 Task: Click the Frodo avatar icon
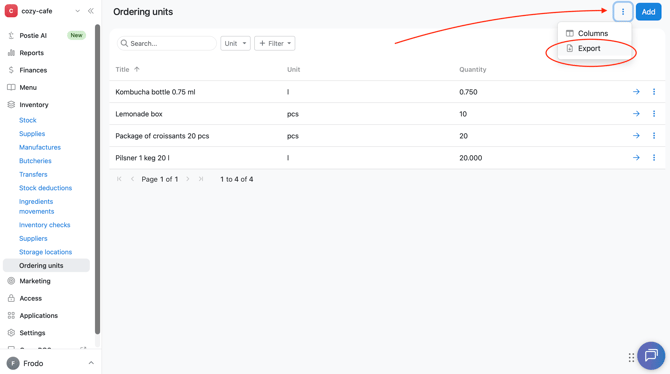point(13,363)
